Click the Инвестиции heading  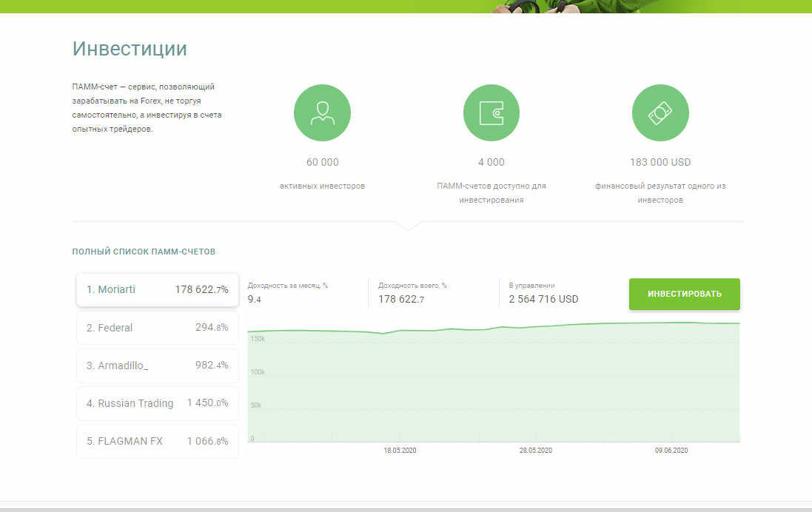pyautogui.click(x=130, y=49)
